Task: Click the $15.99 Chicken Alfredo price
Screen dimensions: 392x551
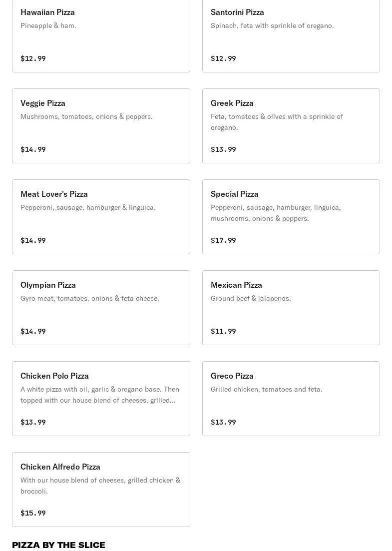Action: point(33,513)
